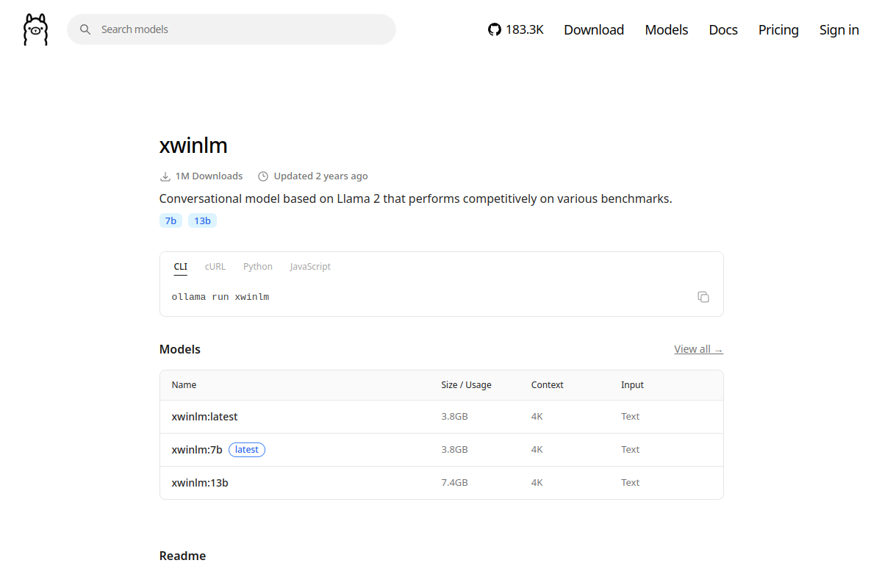Switch to the cURL tab
Image resolution: width=882 pixels, height=588 pixels.
tap(215, 267)
